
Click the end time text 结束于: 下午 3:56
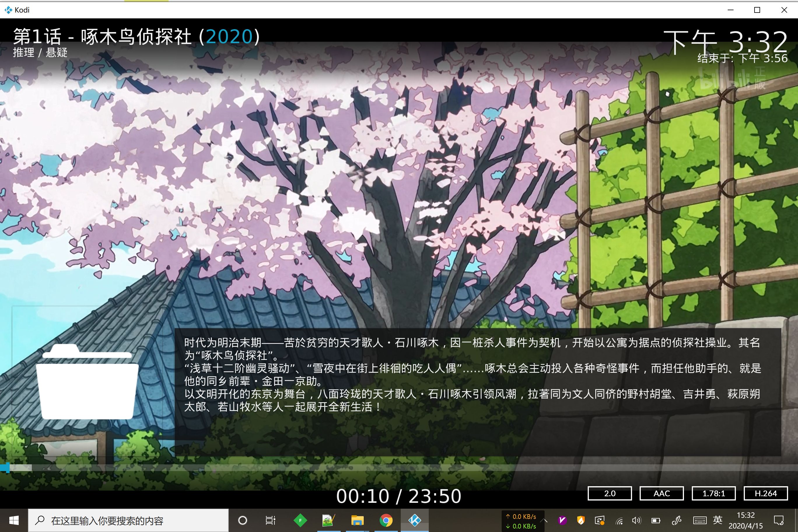[742, 58]
